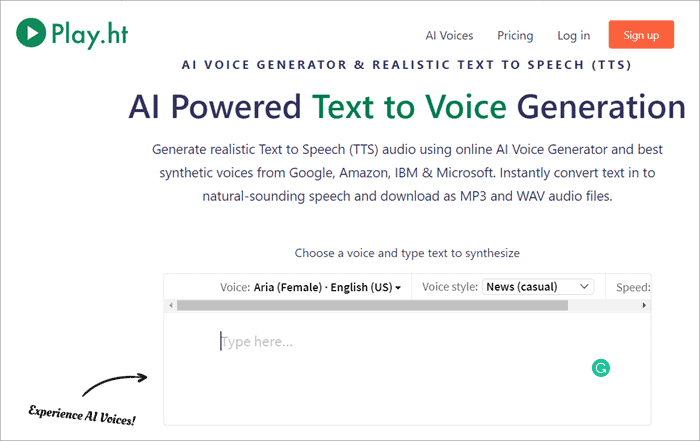Click the left arrow of the horizontal scrollbar
Image resolution: width=700 pixels, height=442 pixels.
pos(171,305)
